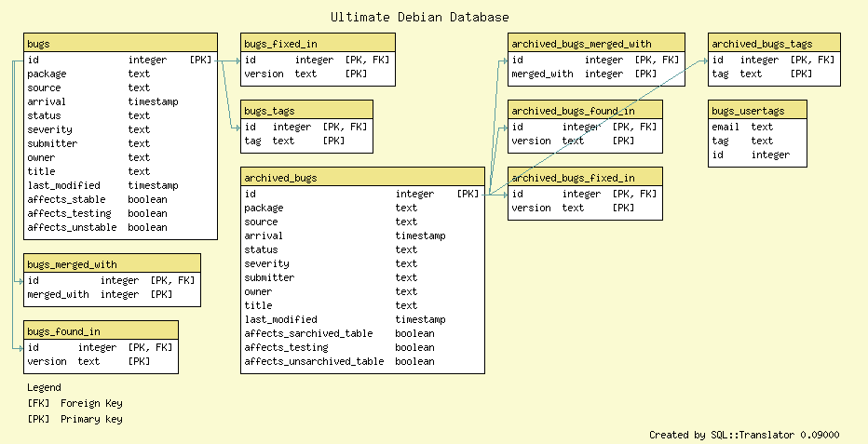This screenshot has height=444, width=868.
Task: Select '[PK, FK]' in archived_bugs_tags id row
Action: [x=813, y=60]
